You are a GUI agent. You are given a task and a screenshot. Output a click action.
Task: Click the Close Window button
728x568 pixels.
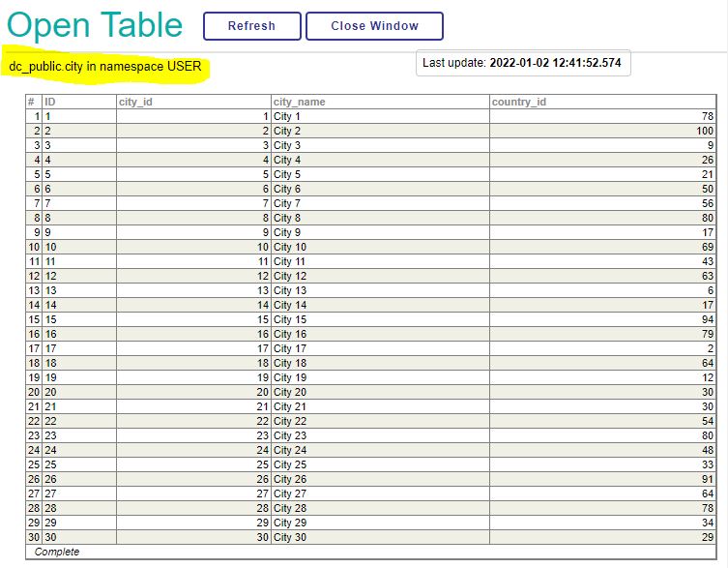coord(374,26)
